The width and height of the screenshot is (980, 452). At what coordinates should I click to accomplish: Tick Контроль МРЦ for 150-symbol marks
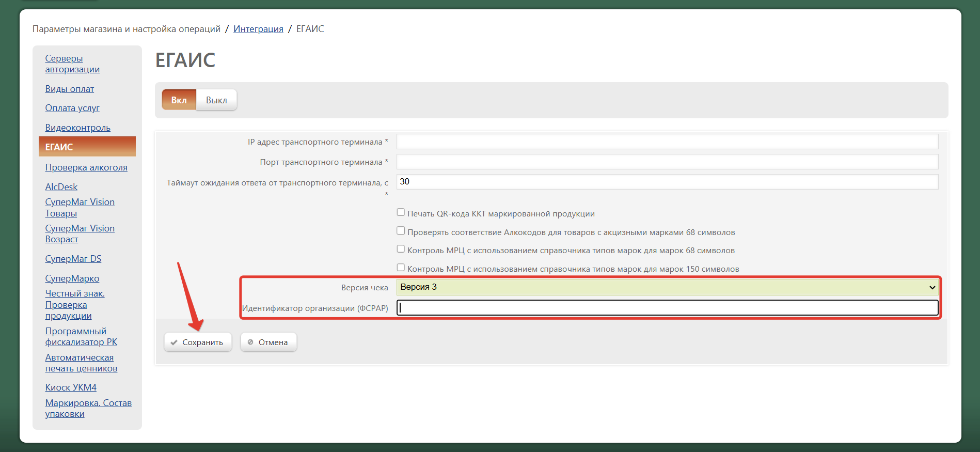coord(401,268)
